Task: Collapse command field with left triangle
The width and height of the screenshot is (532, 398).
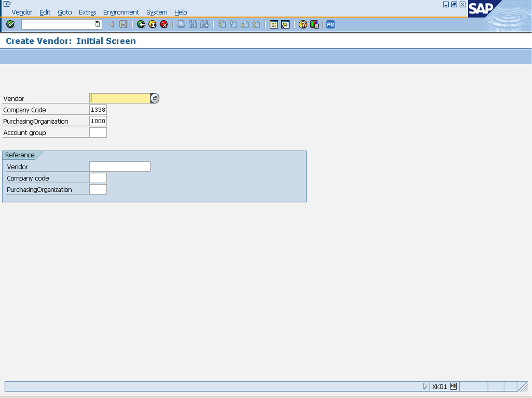Action: (x=112, y=24)
